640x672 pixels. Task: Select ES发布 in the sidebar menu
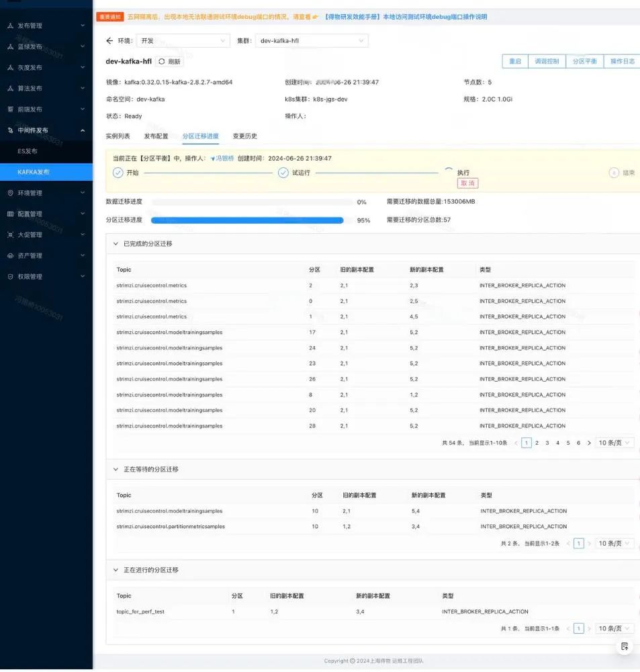click(28, 151)
